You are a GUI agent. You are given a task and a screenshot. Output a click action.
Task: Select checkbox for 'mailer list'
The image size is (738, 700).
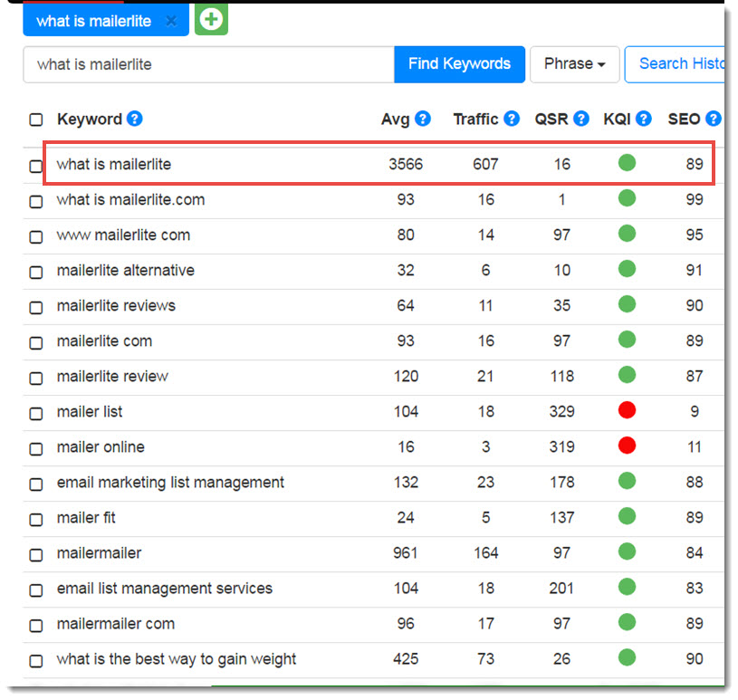tap(36, 413)
